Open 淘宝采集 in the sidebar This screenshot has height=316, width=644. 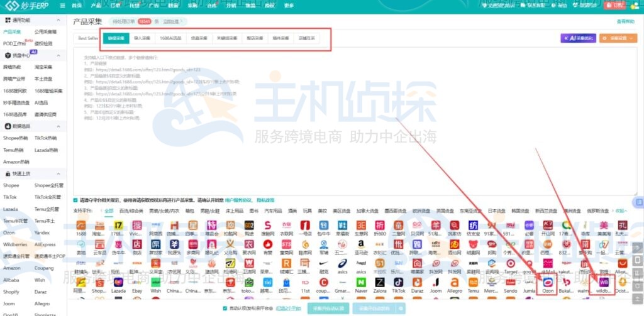[x=43, y=67]
